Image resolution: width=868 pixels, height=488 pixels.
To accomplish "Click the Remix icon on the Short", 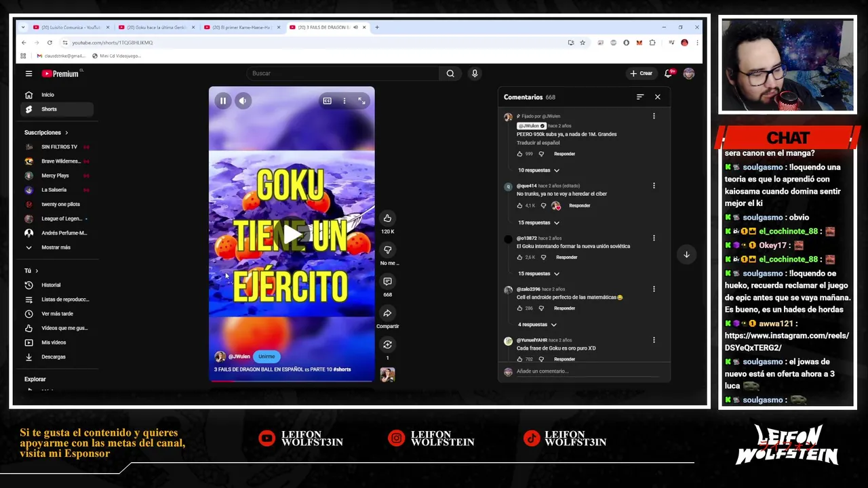I will (x=387, y=344).
